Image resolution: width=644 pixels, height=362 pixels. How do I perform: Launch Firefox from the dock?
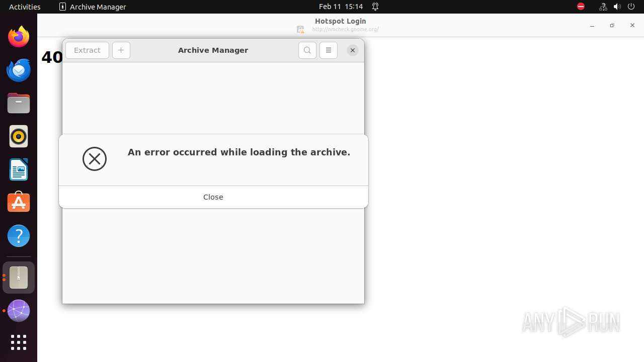tap(19, 37)
